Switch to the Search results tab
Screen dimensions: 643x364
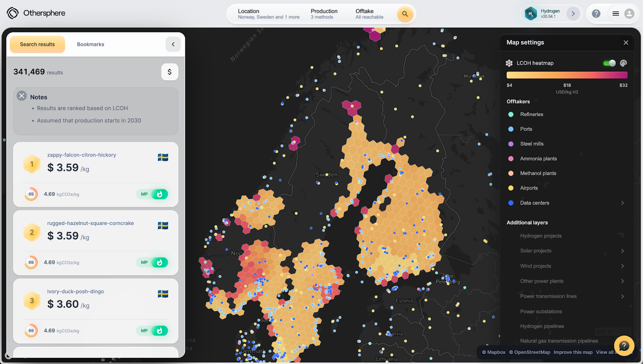[37, 44]
